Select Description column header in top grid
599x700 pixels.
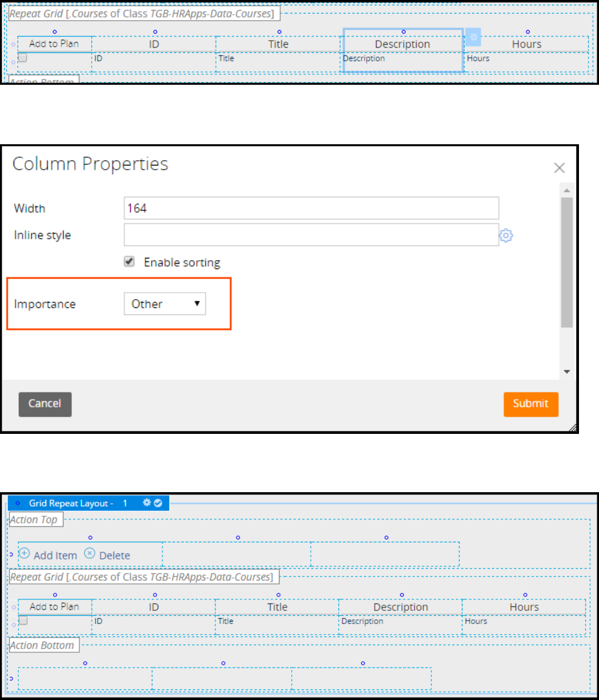point(402,44)
